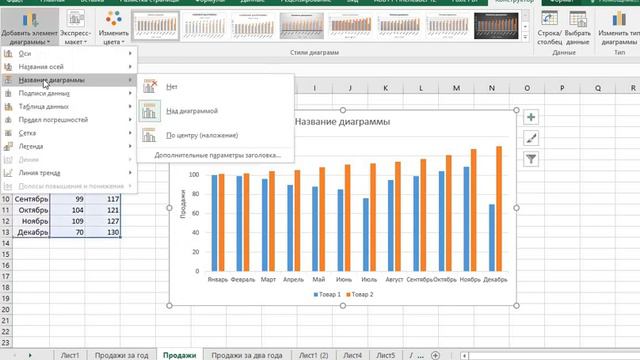640x360 pixels.
Task: Apply the dark black chart style thumbnail
Action: coord(496,26)
